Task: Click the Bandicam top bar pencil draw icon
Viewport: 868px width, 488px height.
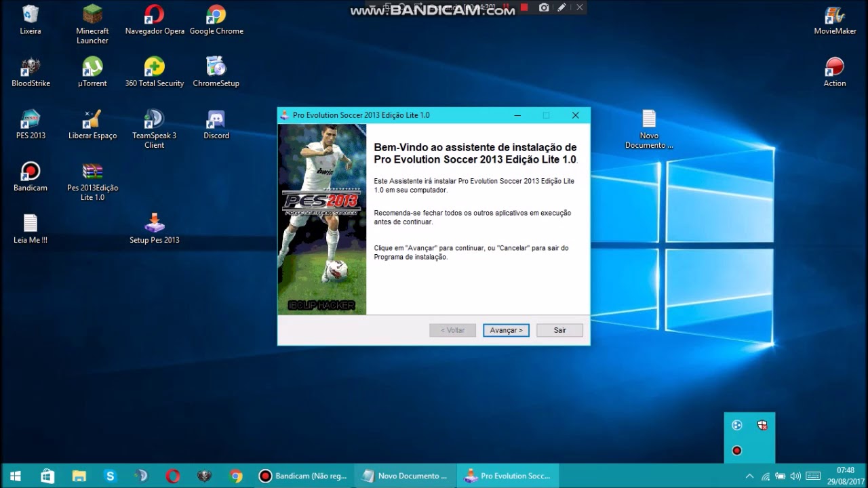Action: click(x=561, y=7)
